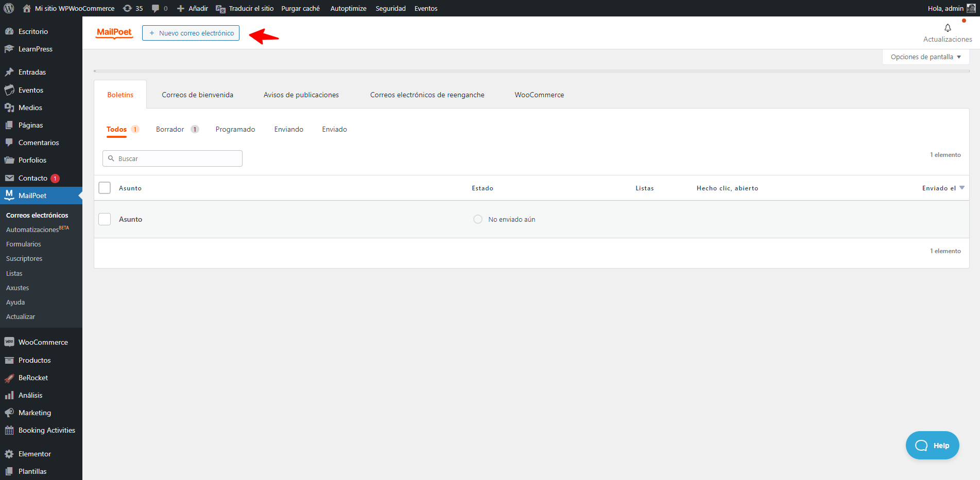Image resolution: width=980 pixels, height=480 pixels.
Task: Open Autoptimize in admin bar
Action: click(349, 8)
